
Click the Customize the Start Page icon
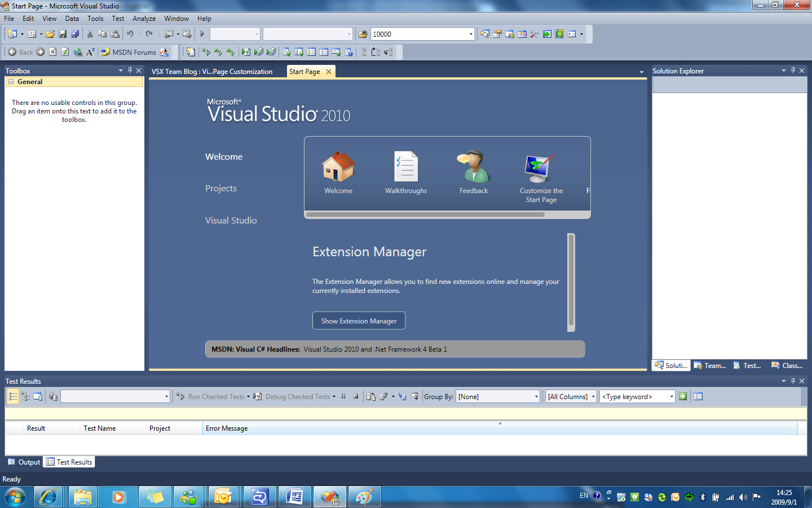point(541,168)
